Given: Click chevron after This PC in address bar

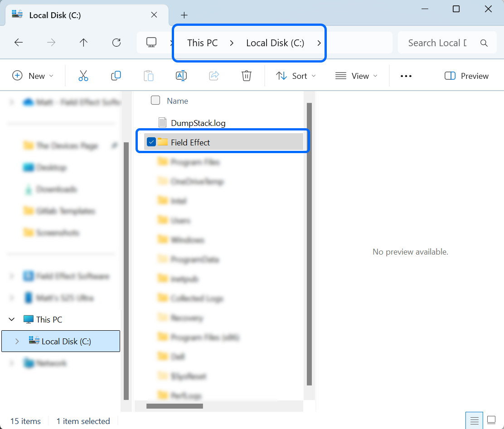Looking at the screenshot, I should [232, 43].
